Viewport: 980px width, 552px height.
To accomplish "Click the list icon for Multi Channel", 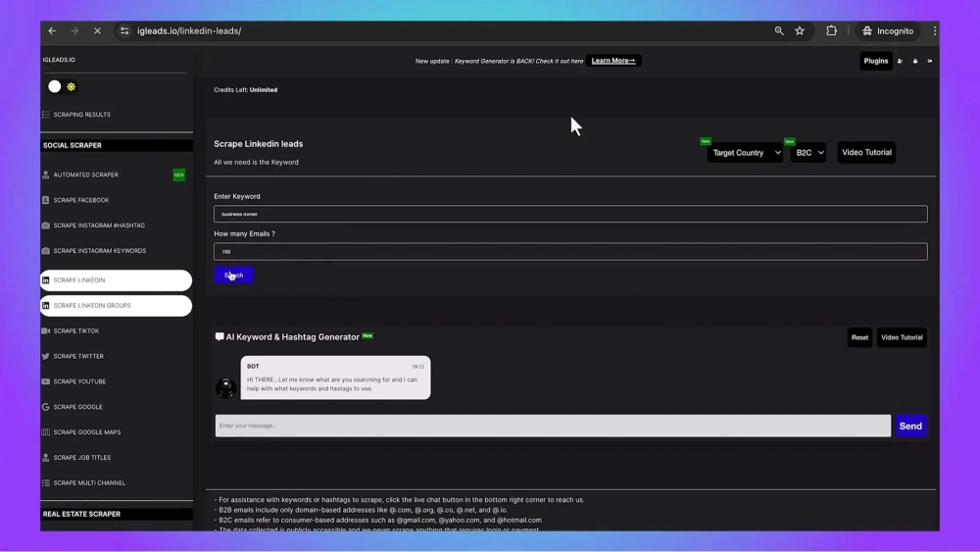I will point(46,482).
